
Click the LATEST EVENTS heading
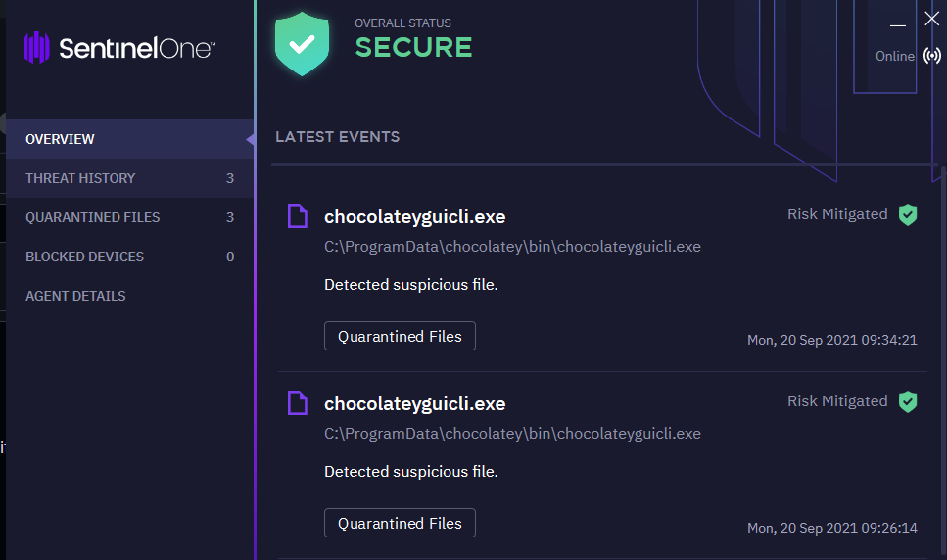tap(338, 137)
